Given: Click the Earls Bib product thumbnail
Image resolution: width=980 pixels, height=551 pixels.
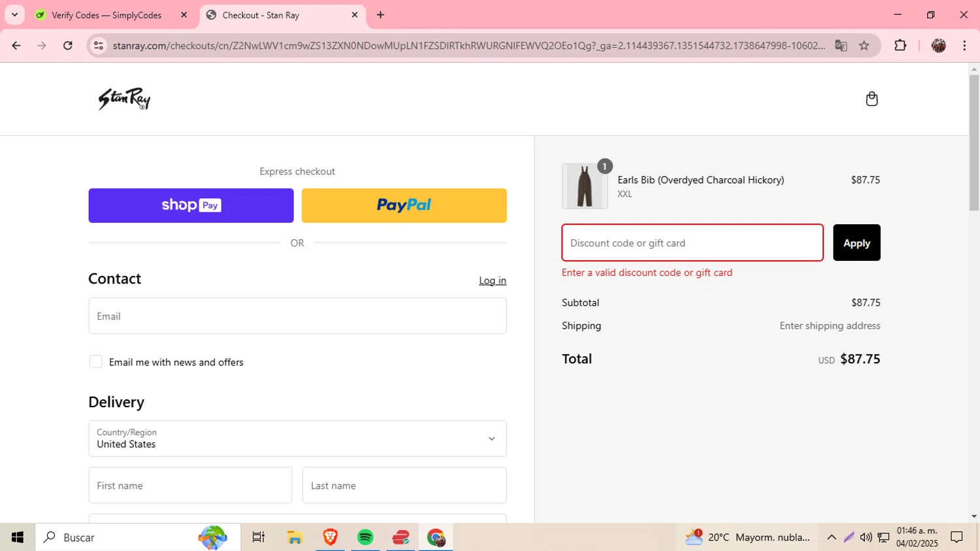Looking at the screenshot, I should [585, 186].
